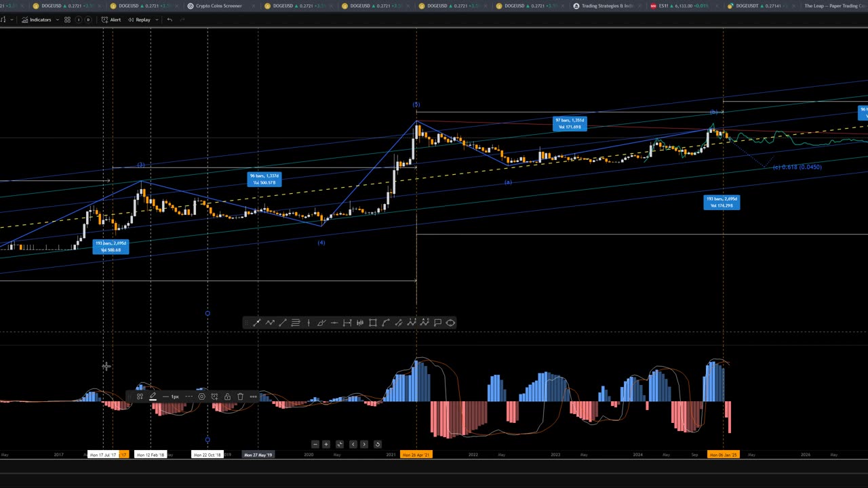The height and width of the screenshot is (488, 868).
Task: Click the 97 bars 1,351d measurement label
Action: [x=570, y=123]
